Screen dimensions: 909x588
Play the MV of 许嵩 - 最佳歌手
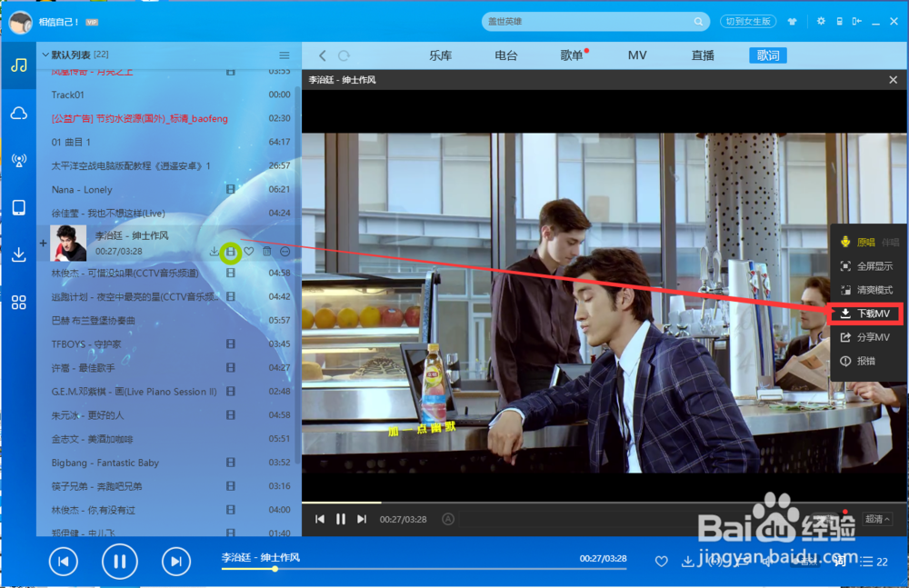pyautogui.click(x=230, y=368)
